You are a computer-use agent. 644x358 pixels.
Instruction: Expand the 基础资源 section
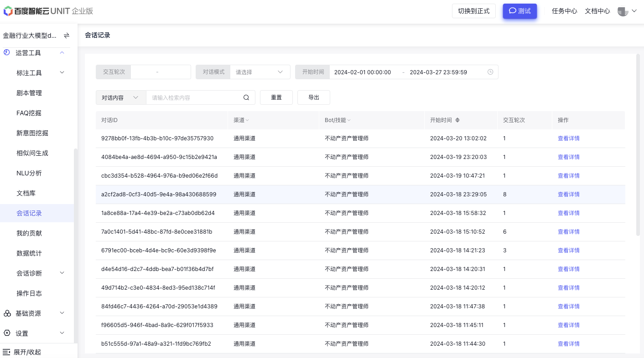click(x=62, y=313)
